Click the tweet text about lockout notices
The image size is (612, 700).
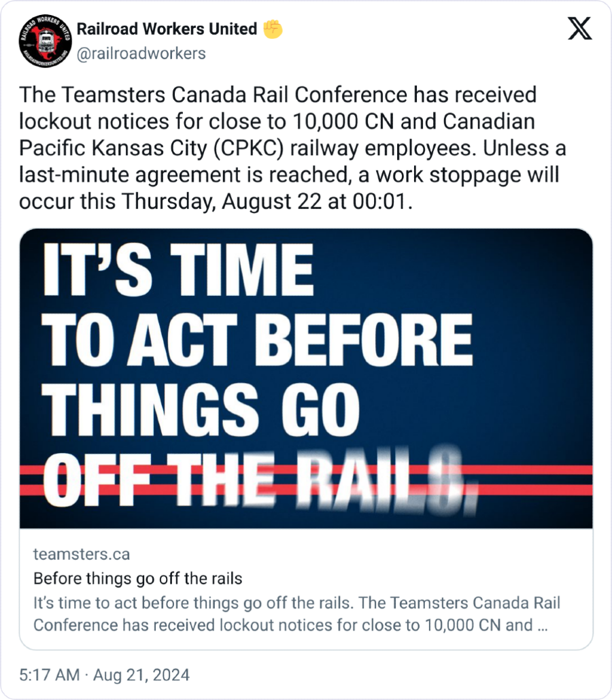coord(292,148)
